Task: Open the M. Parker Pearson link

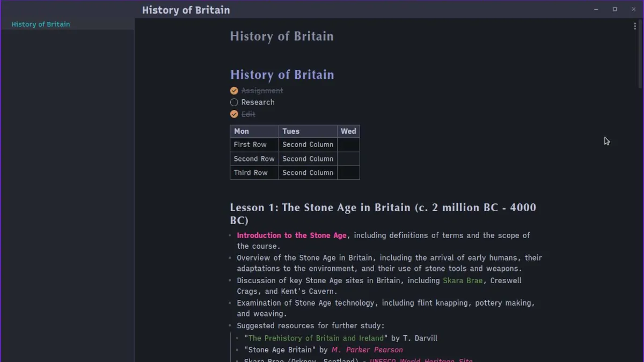Action: tap(367, 350)
